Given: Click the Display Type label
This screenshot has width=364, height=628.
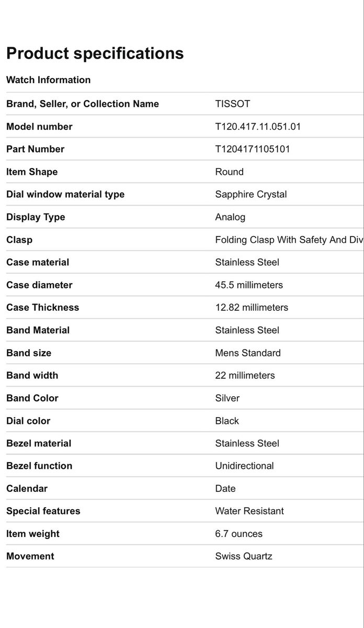Looking at the screenshot, I should pos(36,217).
